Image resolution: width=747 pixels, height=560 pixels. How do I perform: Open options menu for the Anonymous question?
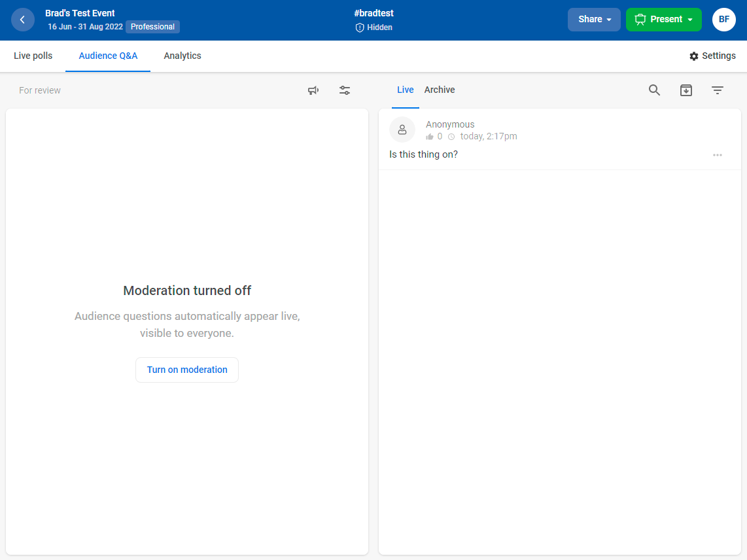718,154
